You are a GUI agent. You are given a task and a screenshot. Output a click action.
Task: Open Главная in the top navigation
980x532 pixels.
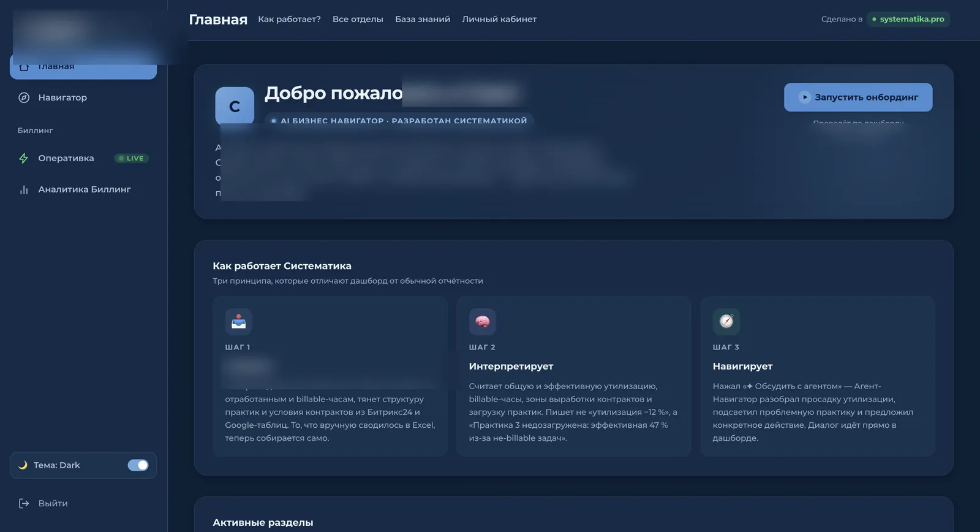click(x=218, y=20)
